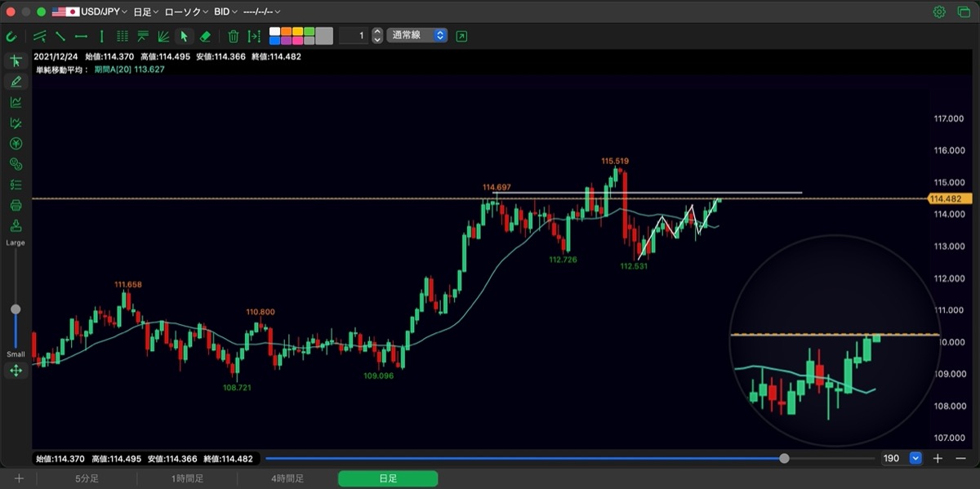The height and width of the screenshot is (489, 980).
Task: Select the 日足 tab at bottom
Action: 388,479
